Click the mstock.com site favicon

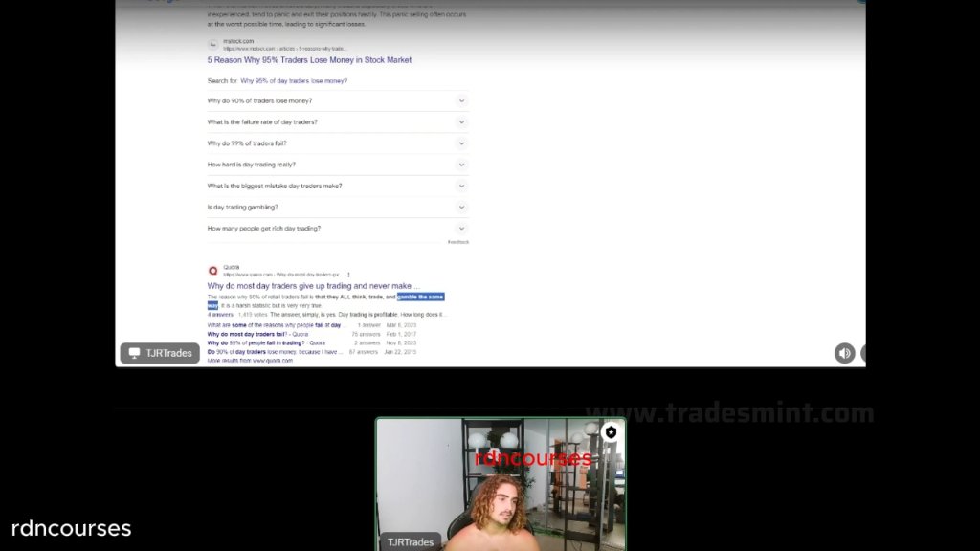tap(213, 44)
